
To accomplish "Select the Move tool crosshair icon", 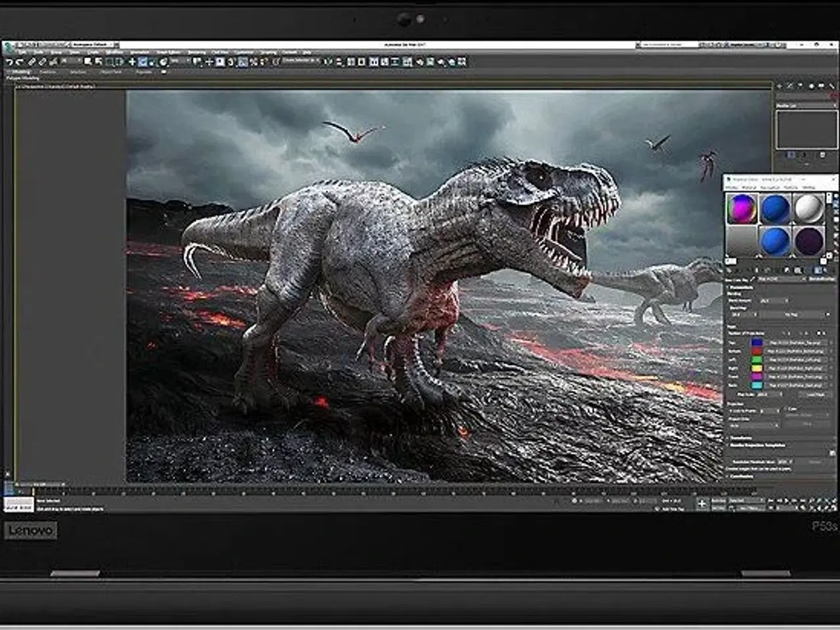I will point(132,62).
